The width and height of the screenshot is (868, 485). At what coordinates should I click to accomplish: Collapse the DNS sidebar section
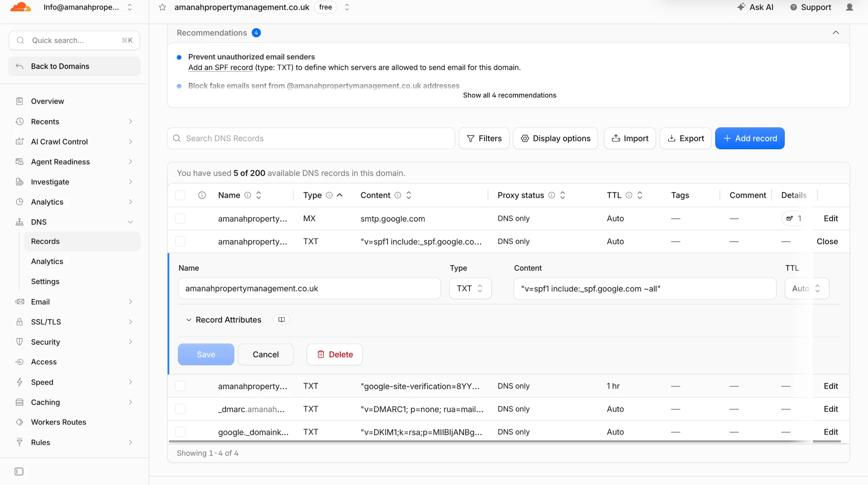tap(130, 222)
